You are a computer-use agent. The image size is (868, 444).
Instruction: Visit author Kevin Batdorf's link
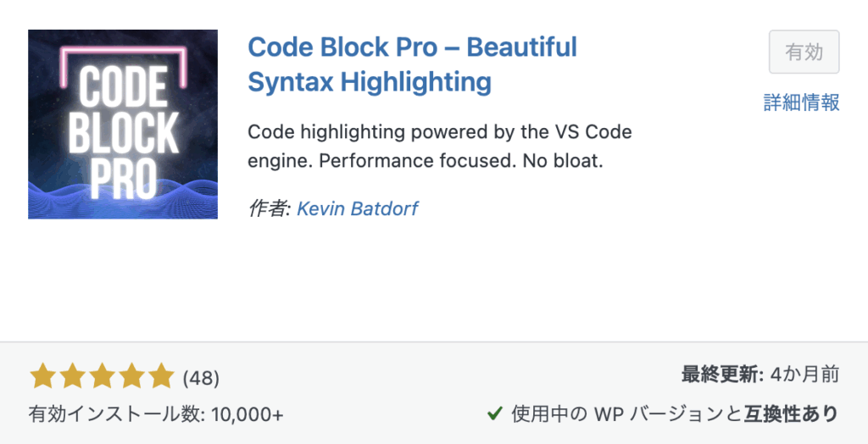click(x=357, y=208)
